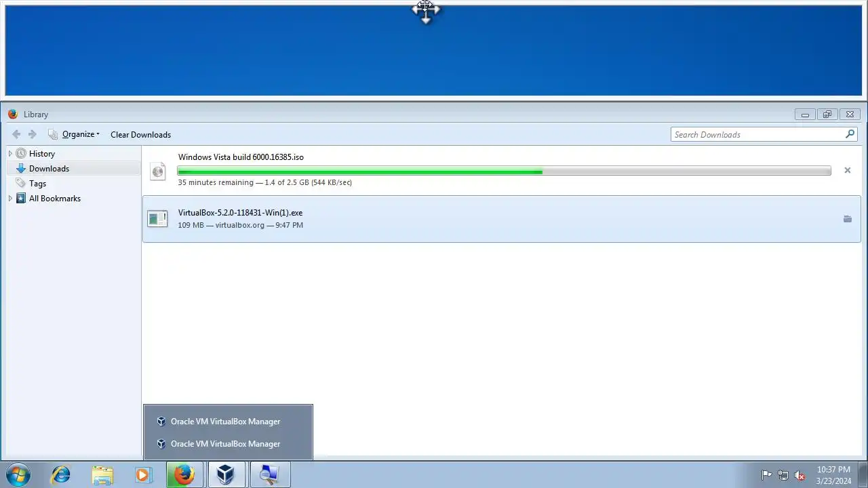The width and height of the screenshot is (868, 488).
Task: Open the clock showing 10:37 PM
Action: (x=833, y=474)
